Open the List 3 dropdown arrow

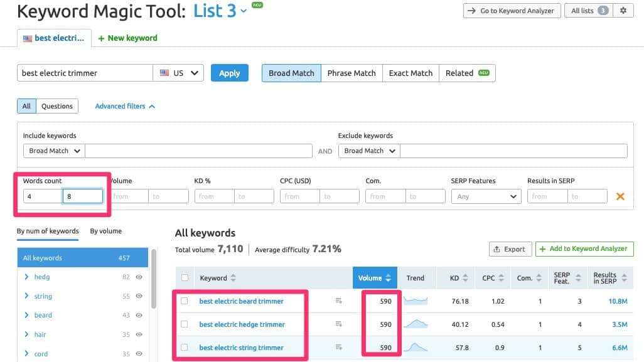point(244,11)
